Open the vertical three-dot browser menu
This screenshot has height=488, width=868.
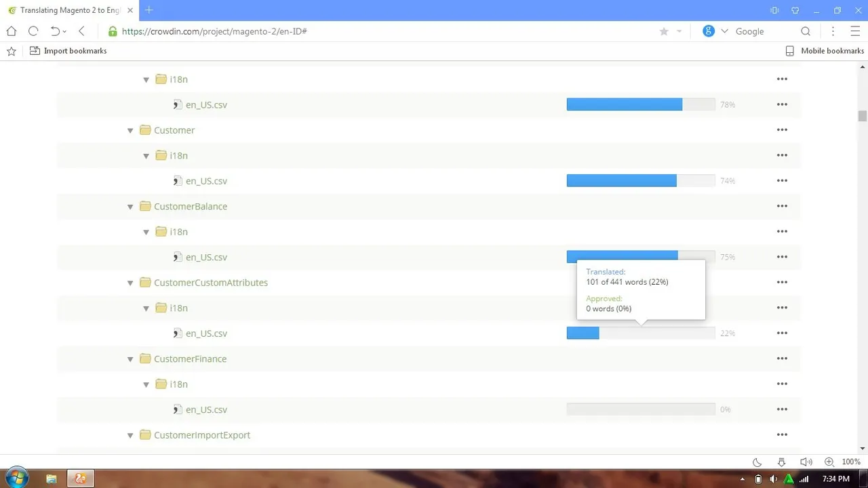coord(833,31)
